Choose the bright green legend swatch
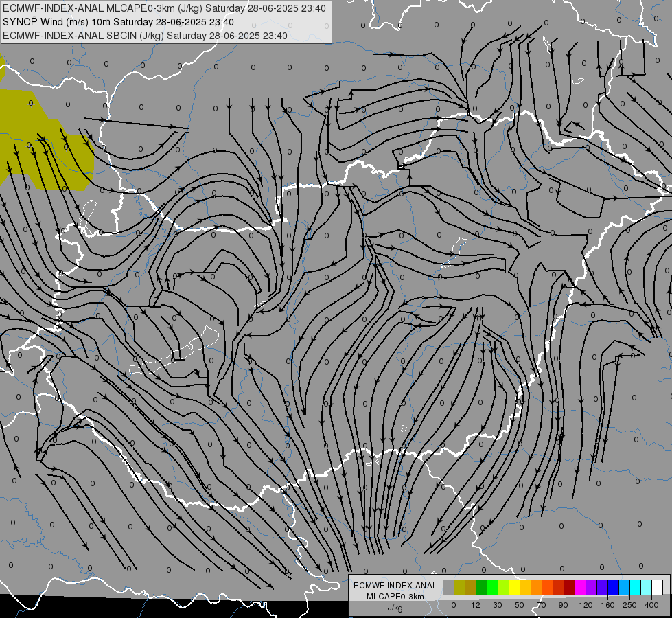 point(492,587)
